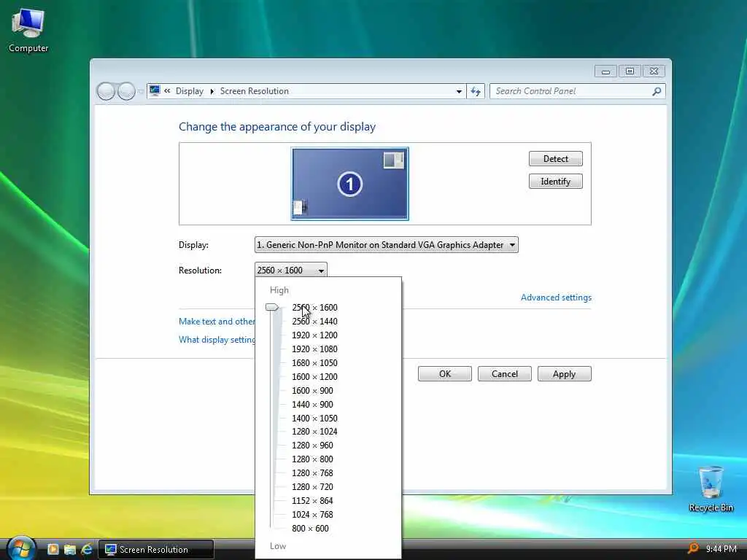Minimize the Screen Resolution window
Screen dimensions: 747x560
click(605, 71)
